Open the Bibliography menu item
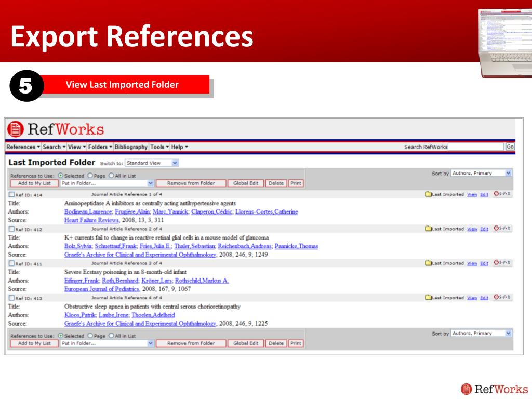532x399 pixels. tap(131, 147)
